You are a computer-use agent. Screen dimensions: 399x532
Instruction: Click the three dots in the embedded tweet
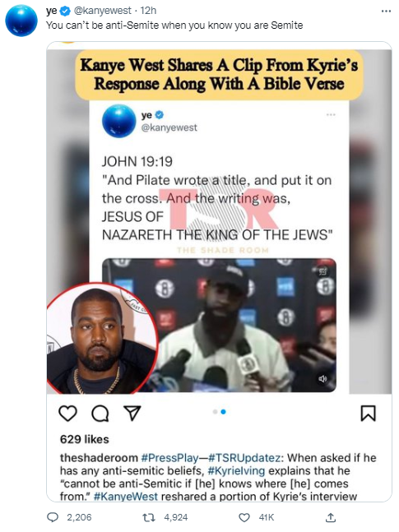pos(331,114)
